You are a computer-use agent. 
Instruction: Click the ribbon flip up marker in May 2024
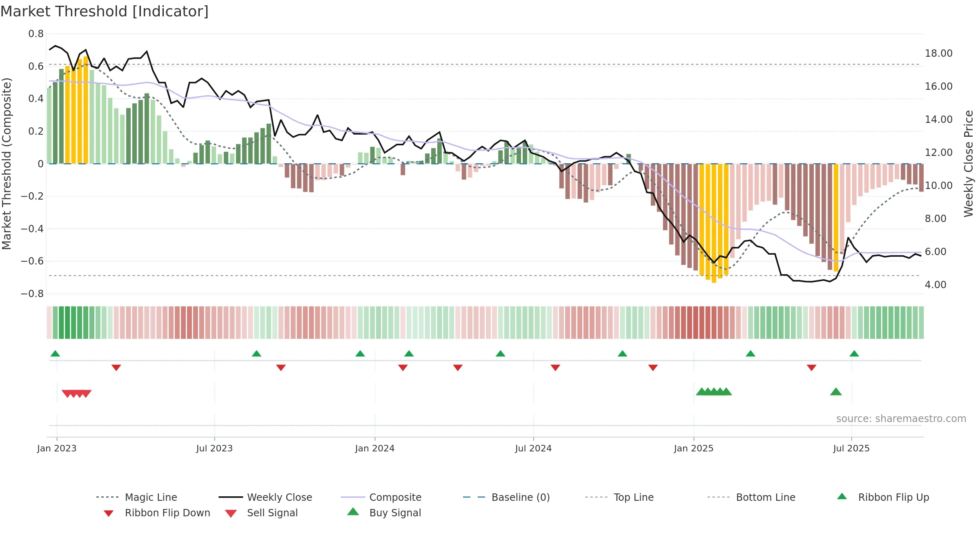coord(501,353)
